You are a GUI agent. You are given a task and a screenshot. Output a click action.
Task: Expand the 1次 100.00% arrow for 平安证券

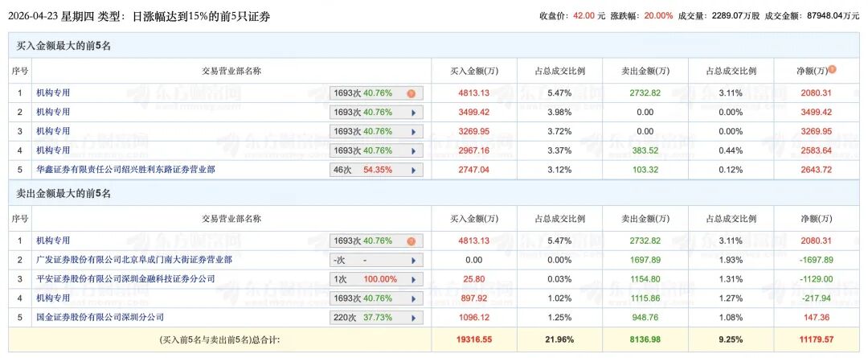413,279
